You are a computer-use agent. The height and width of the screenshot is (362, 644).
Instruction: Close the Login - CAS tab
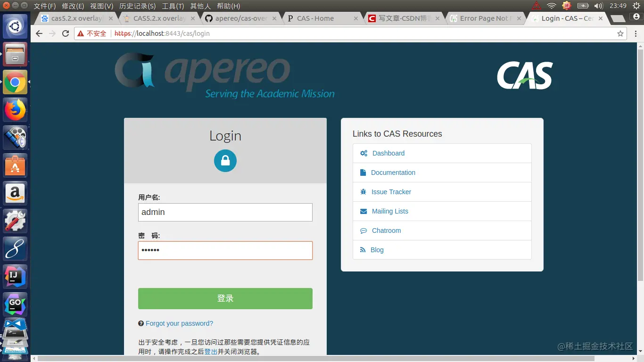tap(601, 18)
